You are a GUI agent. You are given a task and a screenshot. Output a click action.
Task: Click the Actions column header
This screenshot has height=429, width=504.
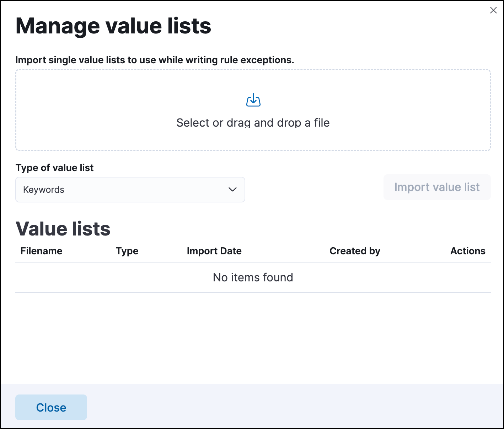pos(468,251)
